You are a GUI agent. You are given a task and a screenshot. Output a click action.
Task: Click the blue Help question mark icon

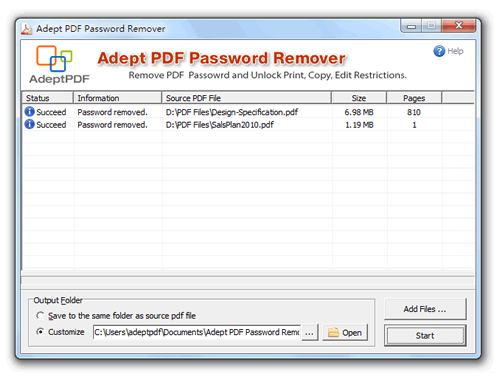coord(439,51)
